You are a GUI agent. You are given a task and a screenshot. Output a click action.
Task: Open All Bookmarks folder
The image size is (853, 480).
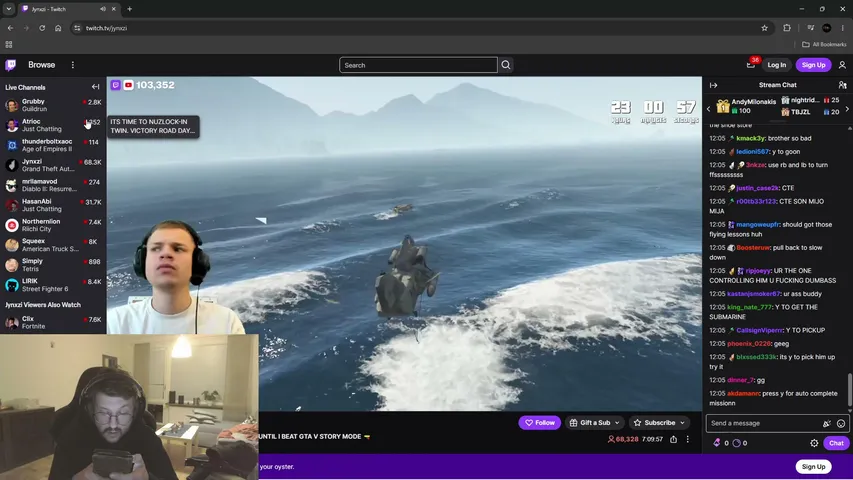(x=824, y=45)
